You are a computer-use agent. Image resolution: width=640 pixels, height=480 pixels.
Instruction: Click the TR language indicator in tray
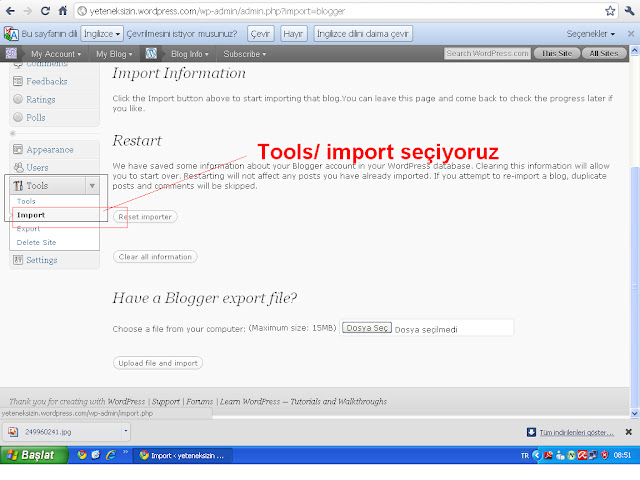click(x=524, y=456)
